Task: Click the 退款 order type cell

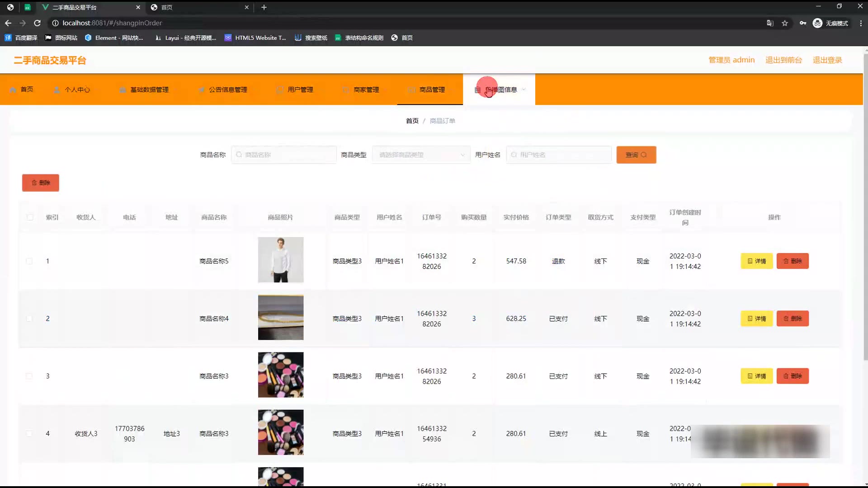Action: [558, 261]
